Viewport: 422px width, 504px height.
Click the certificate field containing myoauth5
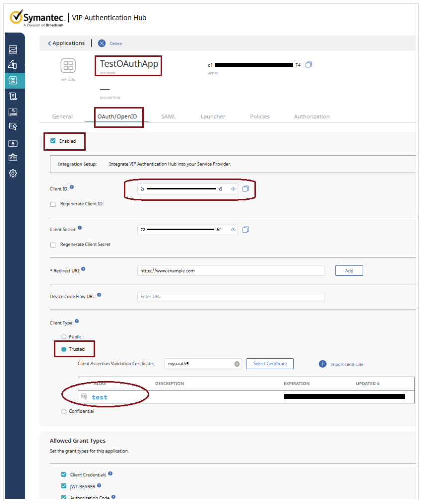click(203, 364)
